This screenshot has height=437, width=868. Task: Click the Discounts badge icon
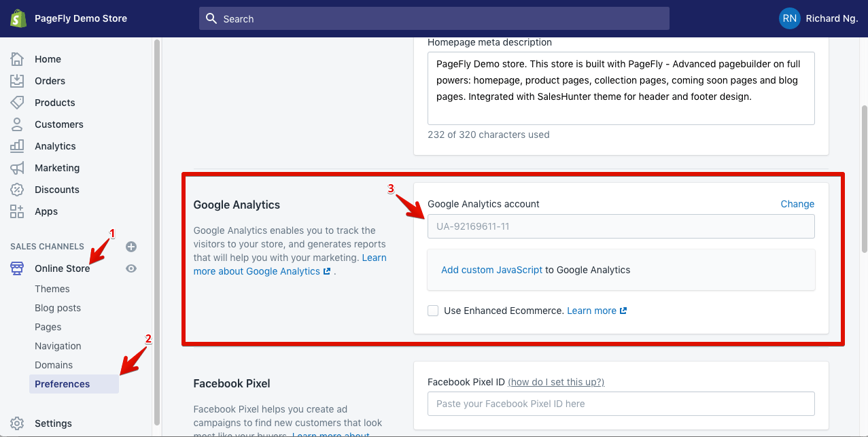coord(17,190)
